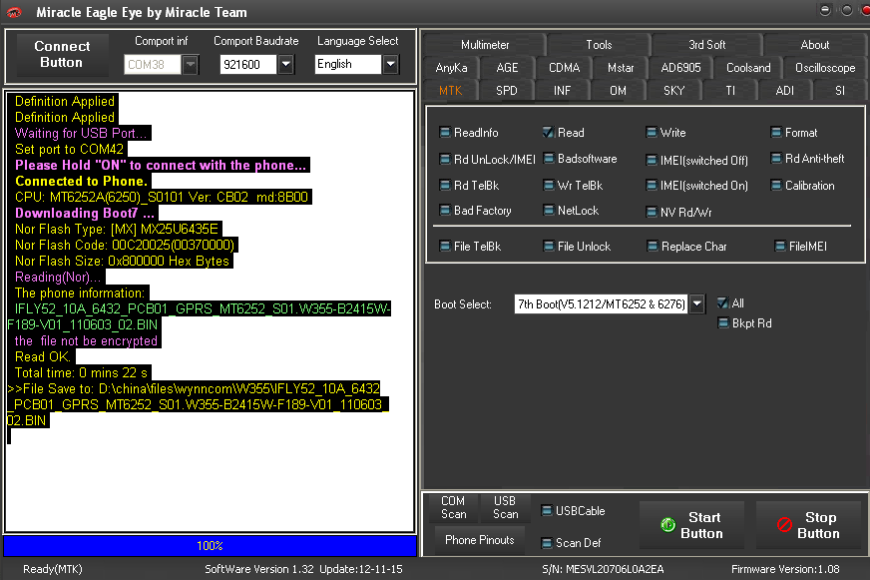Tick the USBCable checkbox
The width and height of the screenshot is (870, 580).
547,511
